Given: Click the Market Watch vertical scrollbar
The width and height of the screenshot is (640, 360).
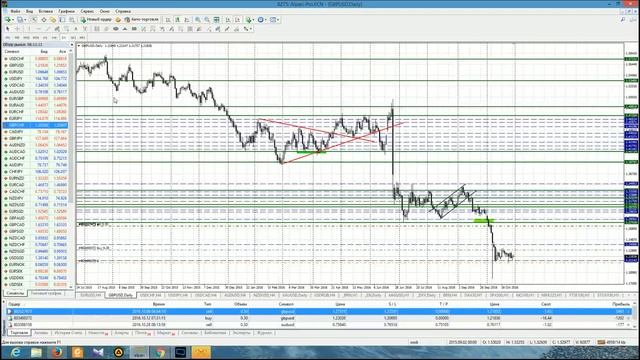Looking at the screenshot, I should pyautogui.click(x=72, y=171).
